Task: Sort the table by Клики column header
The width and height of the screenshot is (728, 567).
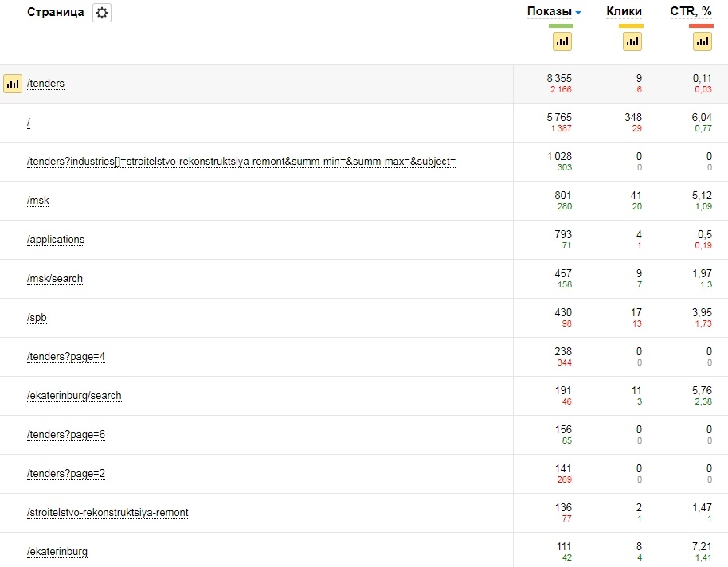Action: pyautogui.click(x=625, y=11)
